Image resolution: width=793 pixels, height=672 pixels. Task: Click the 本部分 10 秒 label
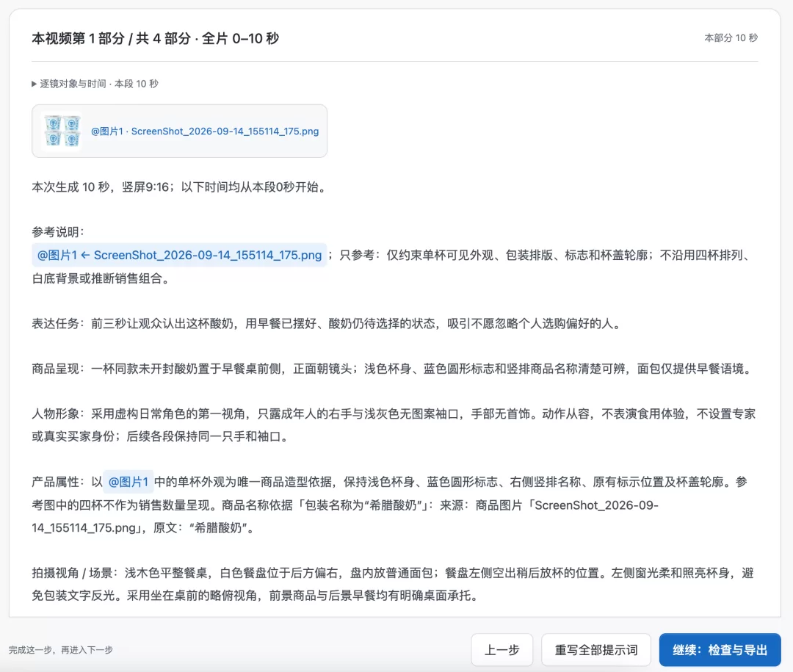[731, 38]
